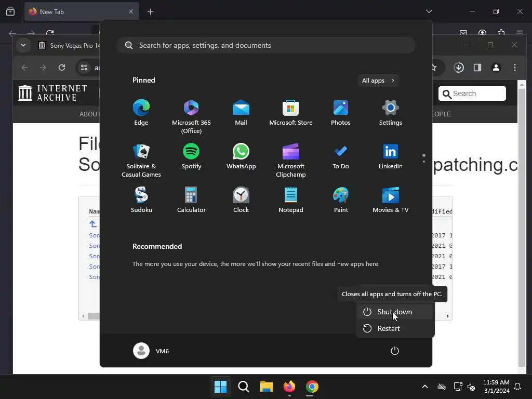Launch Solitaire & Casual Games

[x=141, y=161]
